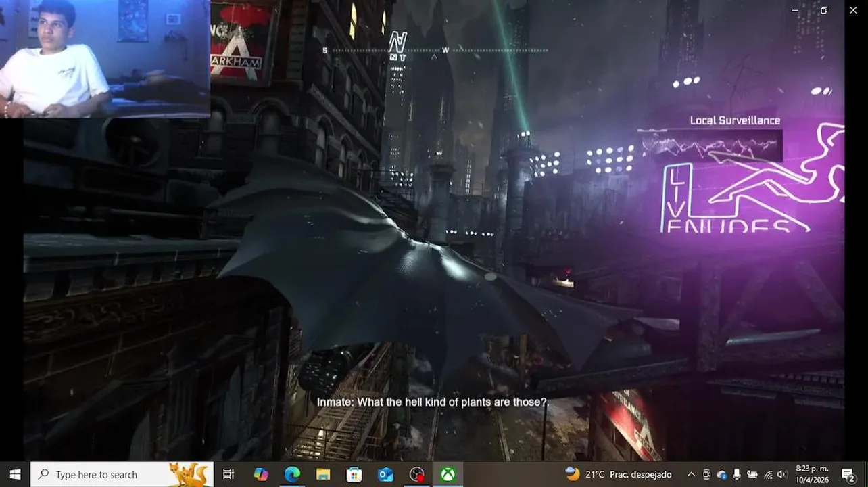This screenshot has height=487, width=868.
Task: Close the game window
Action: tap(853, 10)
